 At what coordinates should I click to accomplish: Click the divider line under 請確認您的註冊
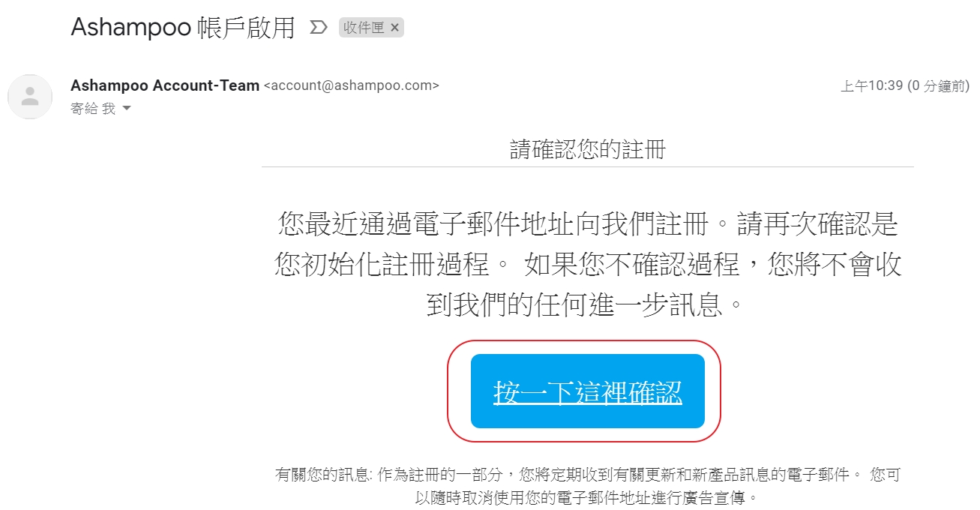[588, 166]
